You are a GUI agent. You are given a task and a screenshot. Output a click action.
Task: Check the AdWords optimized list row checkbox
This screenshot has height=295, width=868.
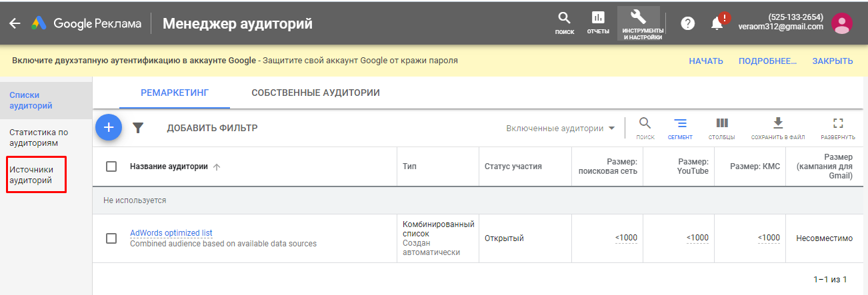click(x=112, y=238)
